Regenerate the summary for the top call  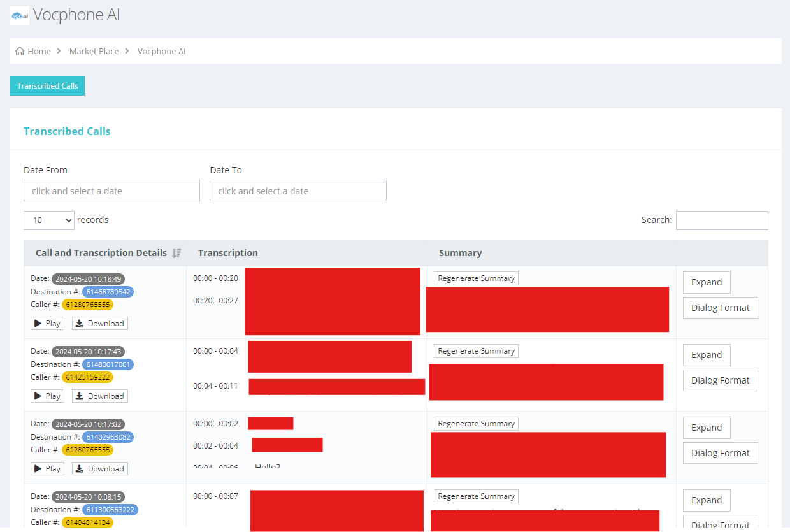(475, 278)
